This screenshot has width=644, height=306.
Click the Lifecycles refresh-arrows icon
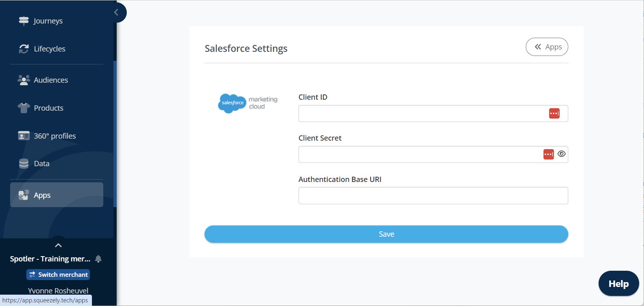[x=24, y=49]
